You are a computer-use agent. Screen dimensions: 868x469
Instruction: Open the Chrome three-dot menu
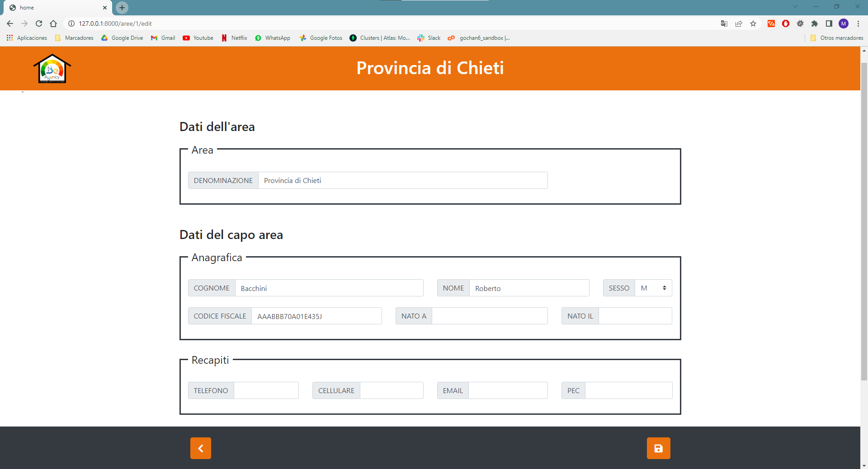pos(858,23)
